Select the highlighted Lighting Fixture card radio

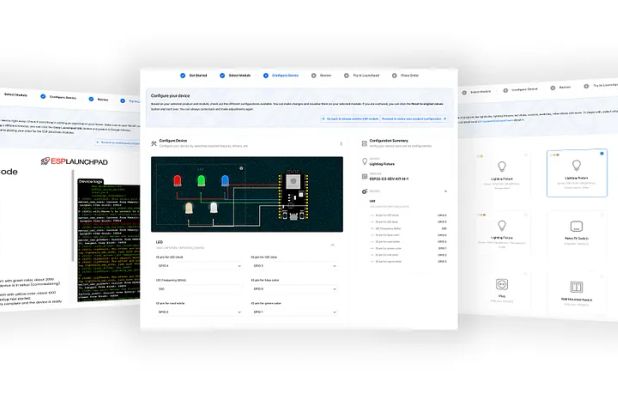pyautogui.click(x=602, y=154)
